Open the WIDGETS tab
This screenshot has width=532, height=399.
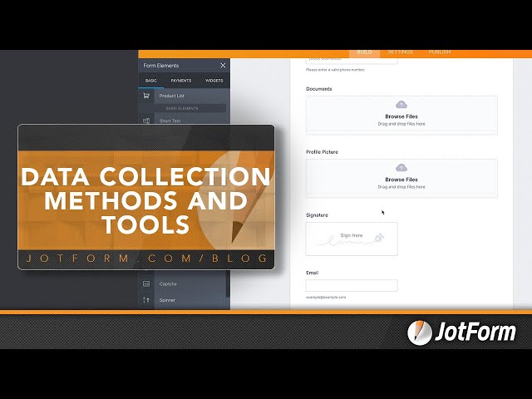pos(214,81)
